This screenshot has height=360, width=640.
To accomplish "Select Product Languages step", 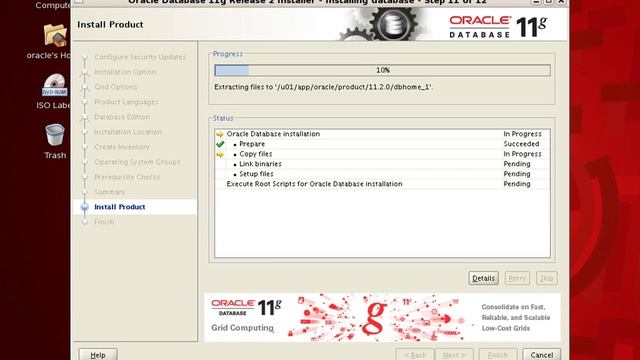I will (x=126, y=102).
